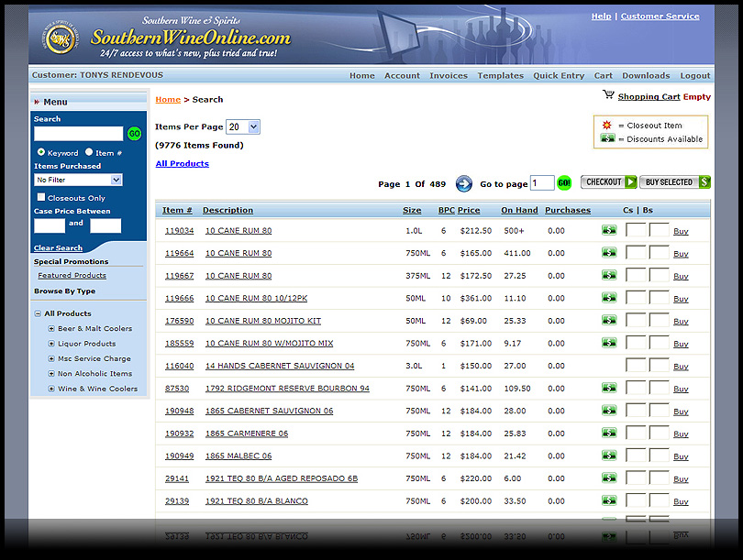This screenshot has height=560, width=743.
Task: Open the Quick Entry menu item
Action: tap(559, 76)
